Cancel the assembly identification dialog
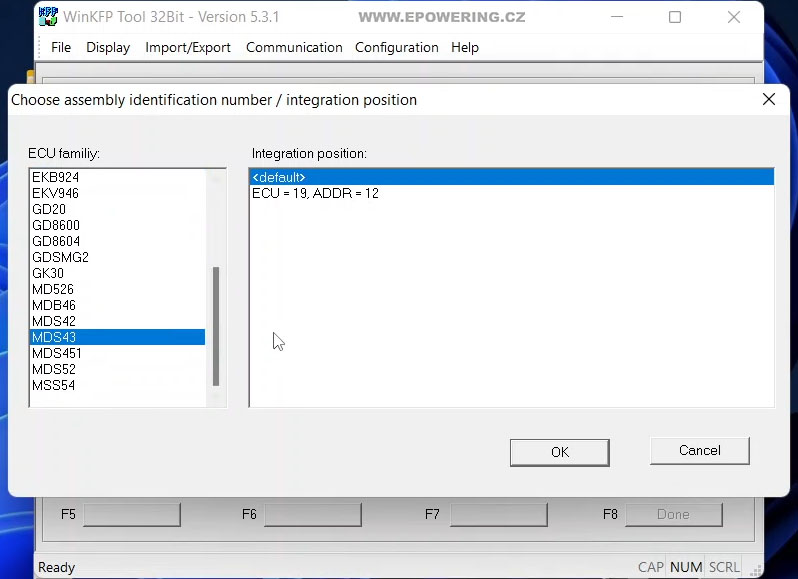 tap(700, 450)
